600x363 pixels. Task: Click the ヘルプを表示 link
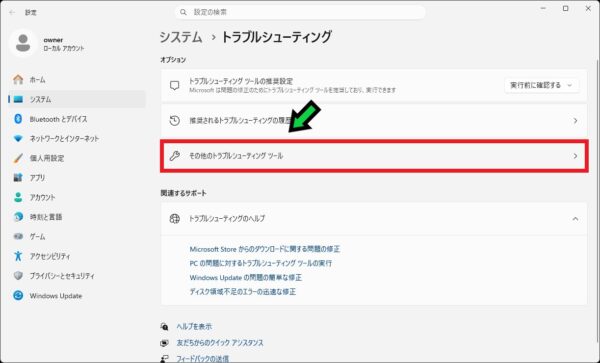click(194, 327)
